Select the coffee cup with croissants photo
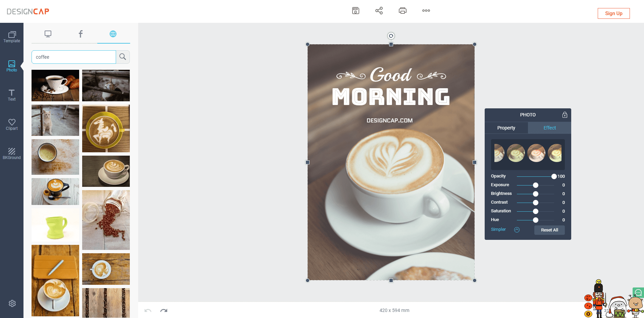This screenshot has height=318, width=644. 55,86
